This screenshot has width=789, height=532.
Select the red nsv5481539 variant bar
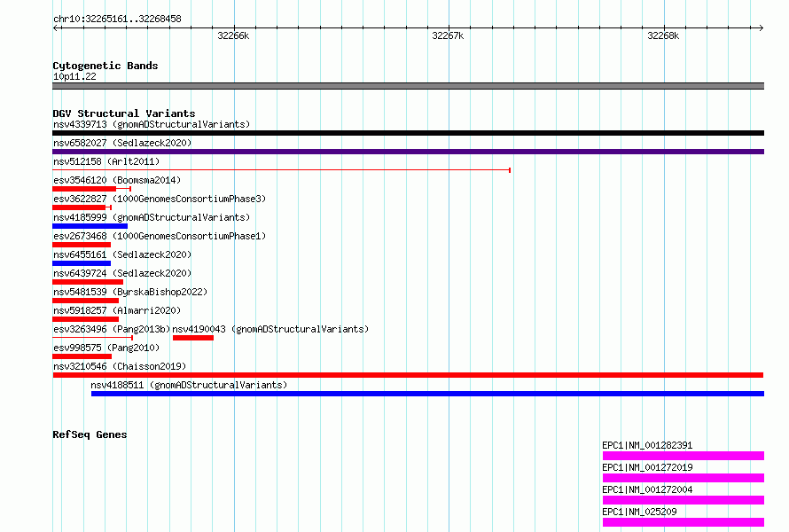click(x=85, y=301)
